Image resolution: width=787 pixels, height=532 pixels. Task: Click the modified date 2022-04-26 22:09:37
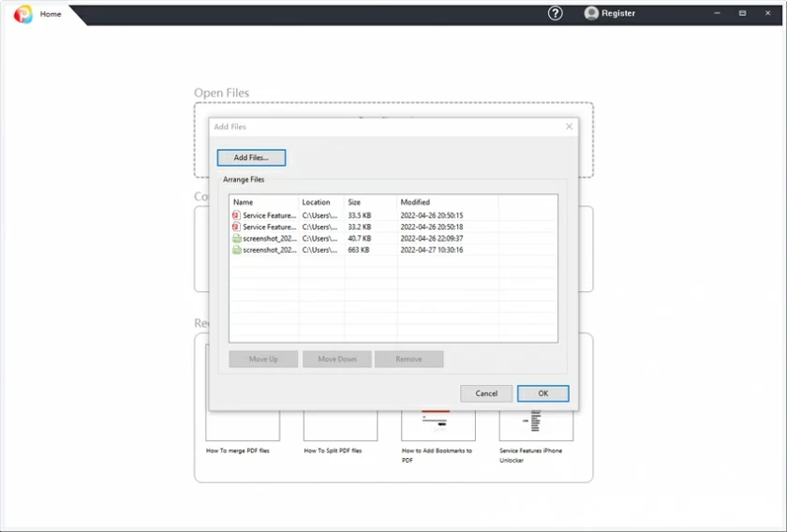click(x=432, y=239)
